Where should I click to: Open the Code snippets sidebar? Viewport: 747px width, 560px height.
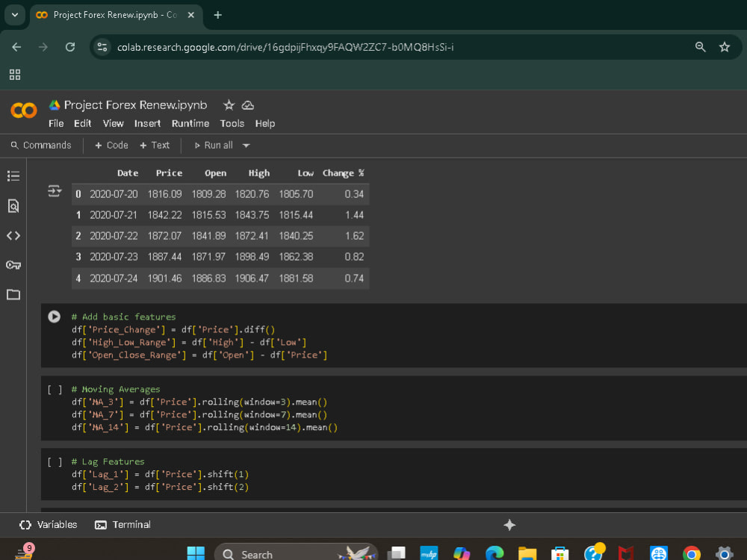point(13,235)
